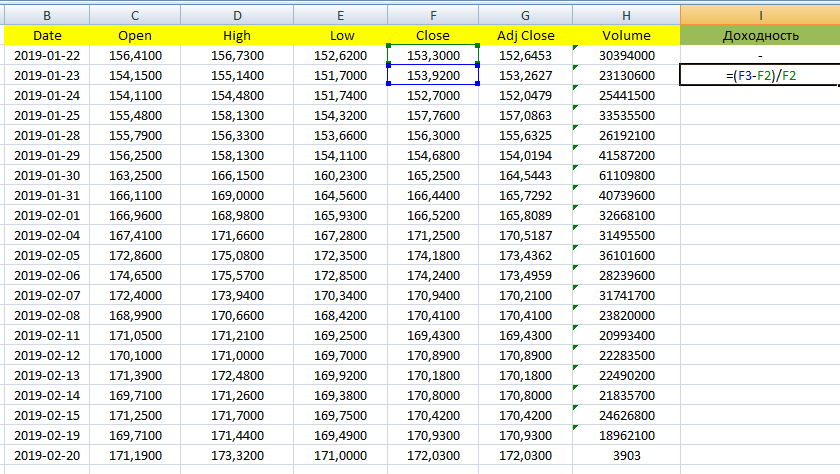Select column B header

[47, 16]
